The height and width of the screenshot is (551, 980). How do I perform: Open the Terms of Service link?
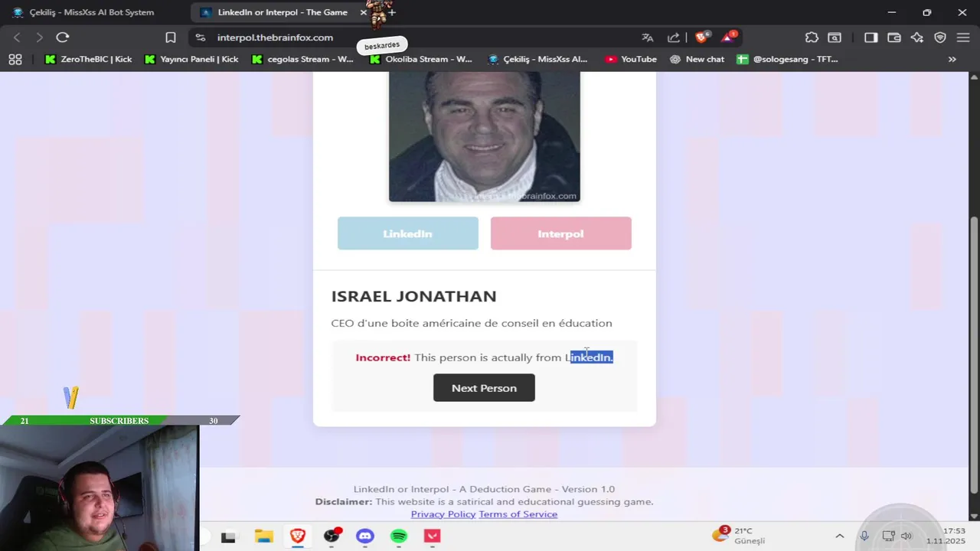[x=518, y=514]
